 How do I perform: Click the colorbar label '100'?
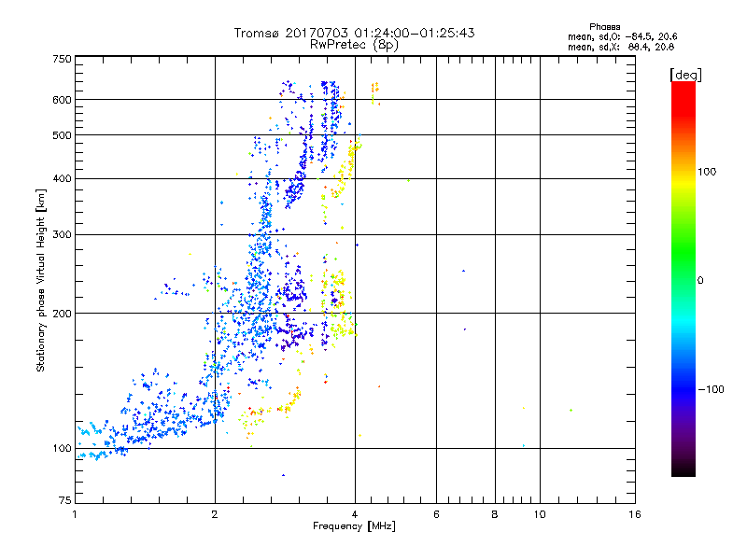[707, 172]
